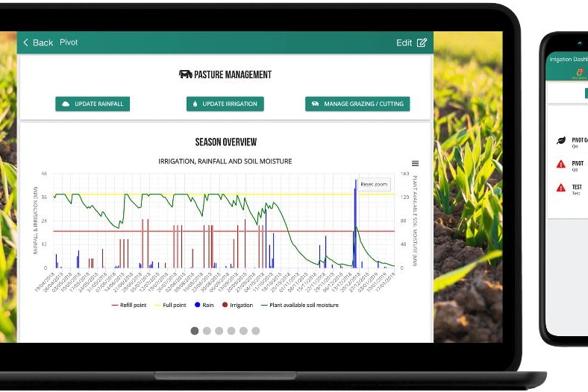Screen dimensions: 588x392
Task: Select the fourth carousel page dot
Action: 231,331
